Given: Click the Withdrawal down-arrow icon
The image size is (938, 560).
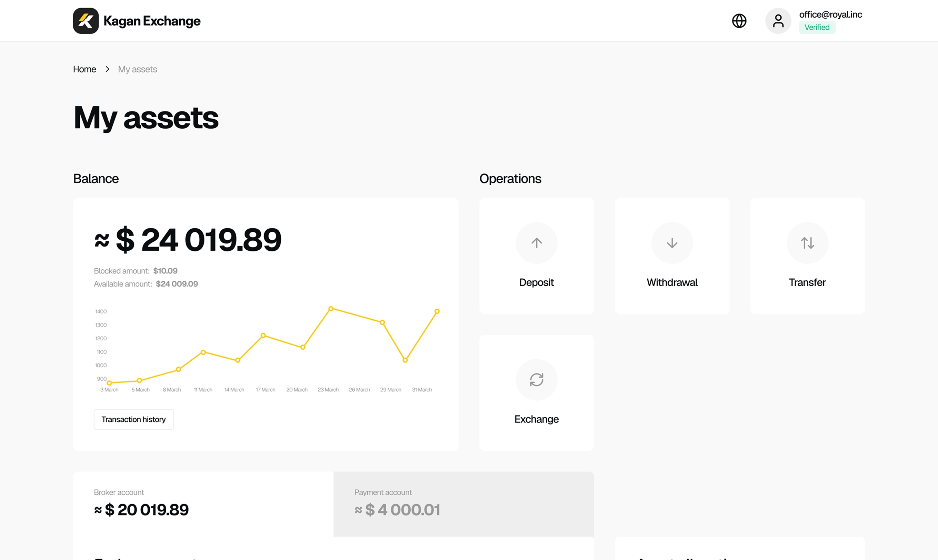Looking at the screenshot, I should pos(672,243).
